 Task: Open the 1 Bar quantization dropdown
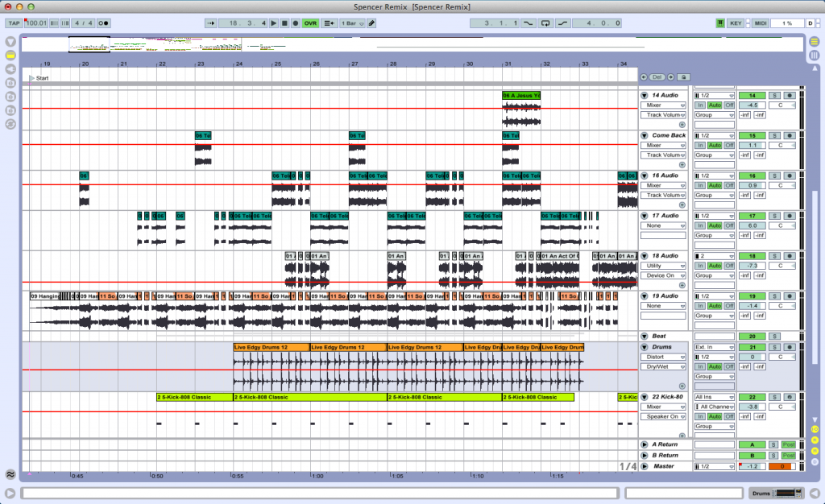click(352, 23)
